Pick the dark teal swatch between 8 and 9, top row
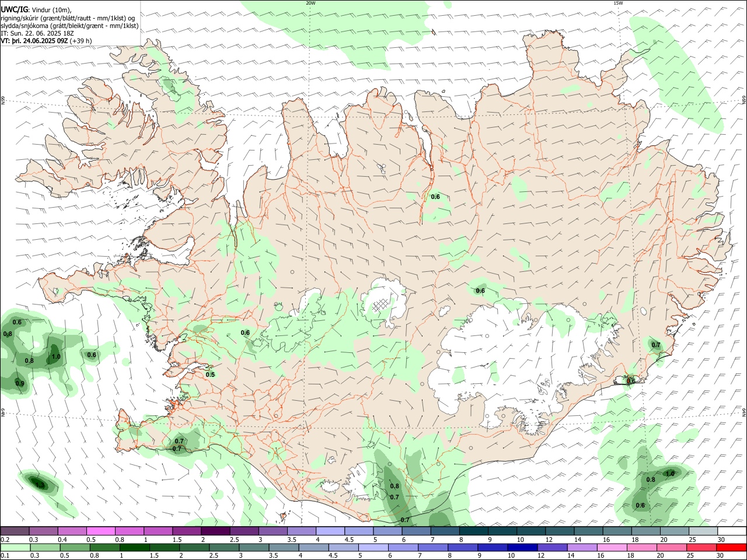Screen dimensions: 747x560 click(x=474, y=531)
